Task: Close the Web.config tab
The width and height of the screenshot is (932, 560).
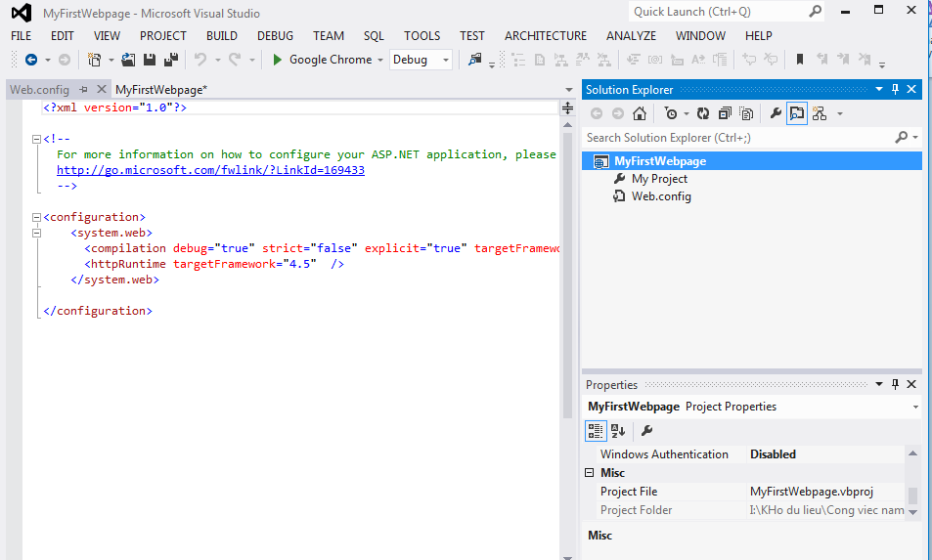Action: (102, 89)
